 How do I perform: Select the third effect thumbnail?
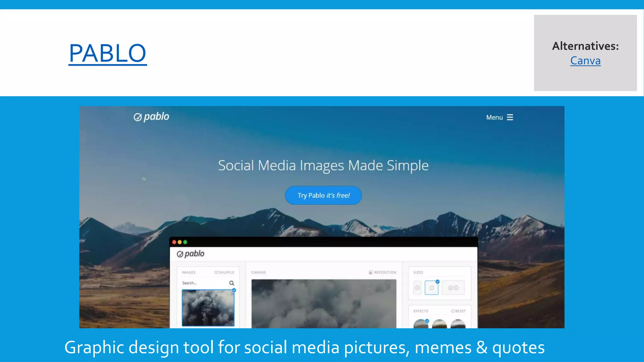[x=458, y=324]
